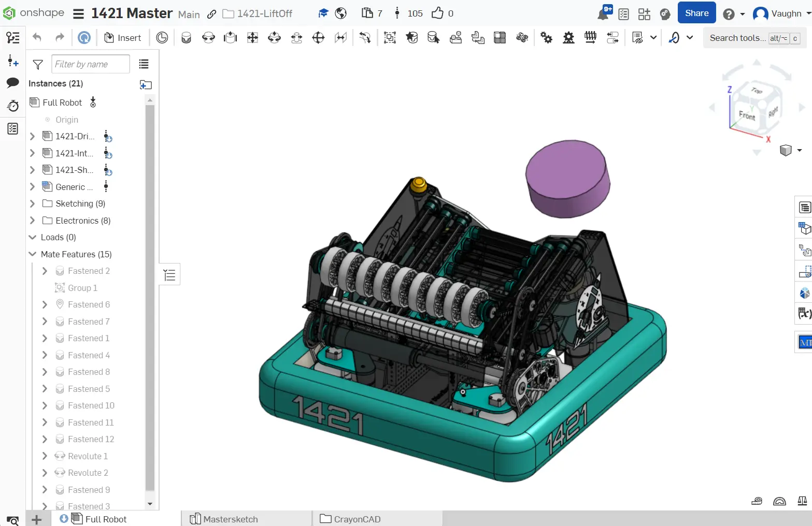Open the comments speech bubble panel
This screenshot has width=812, height=526.
click(12, 83)
